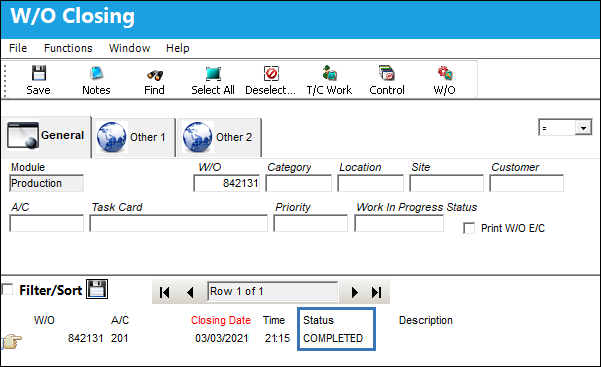Switch to the Other 2 tab
The width and height of the screenshot is (601, 367).
coord(220,137)
